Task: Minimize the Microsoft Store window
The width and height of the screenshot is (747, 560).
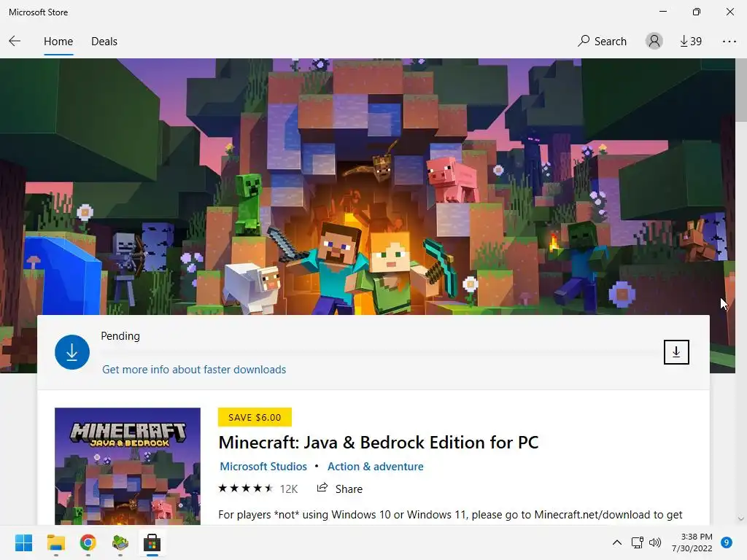Action: click(x=663, y=12)
